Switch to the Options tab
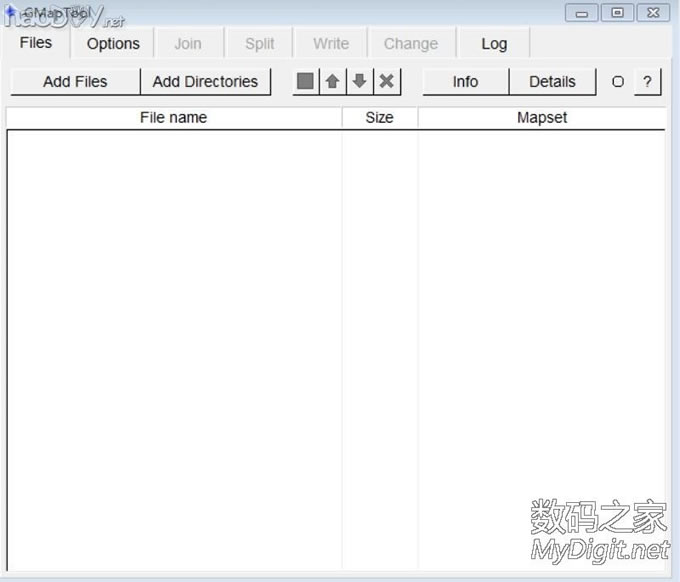The width and height of the screenshot is (680, 582). [x=113, y=44]
